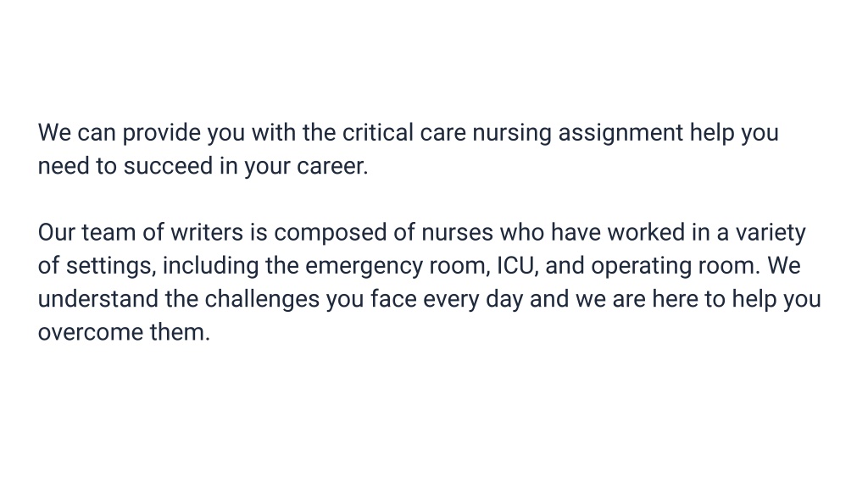Click the word "assignment" in the text

pyautogui.click(x=620, y=133)
